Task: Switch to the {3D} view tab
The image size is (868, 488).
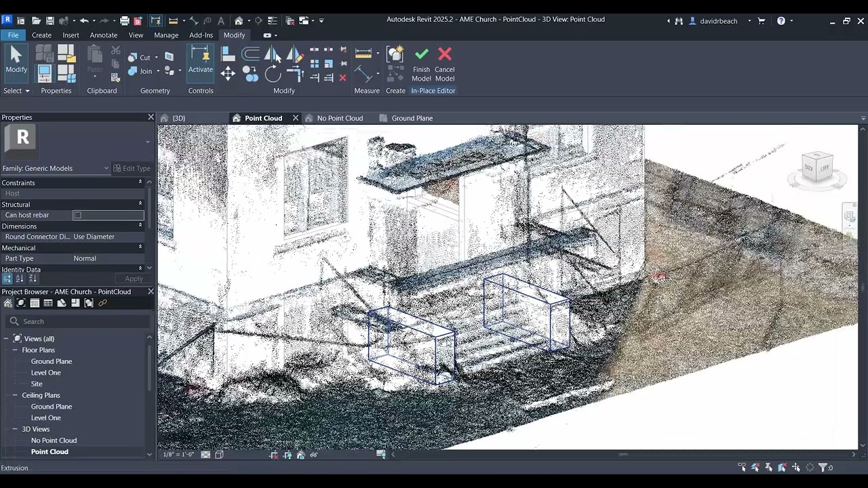Action: click(178, 118)
